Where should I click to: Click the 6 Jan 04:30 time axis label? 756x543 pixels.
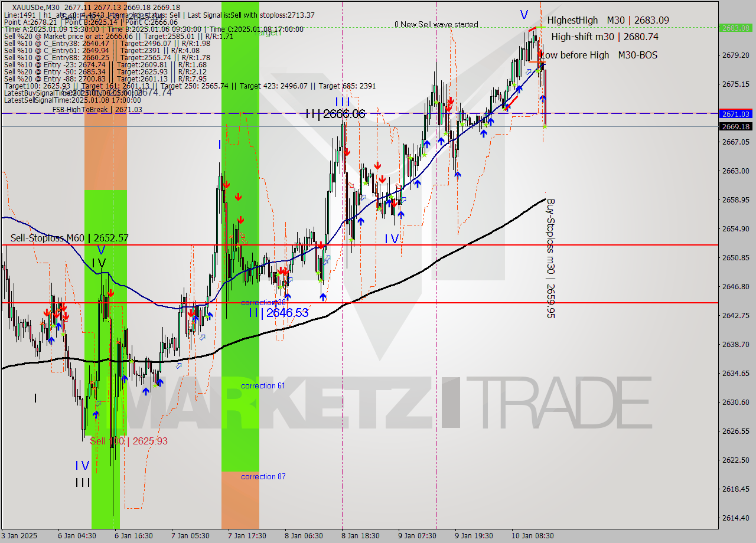(x=77, y=536)
